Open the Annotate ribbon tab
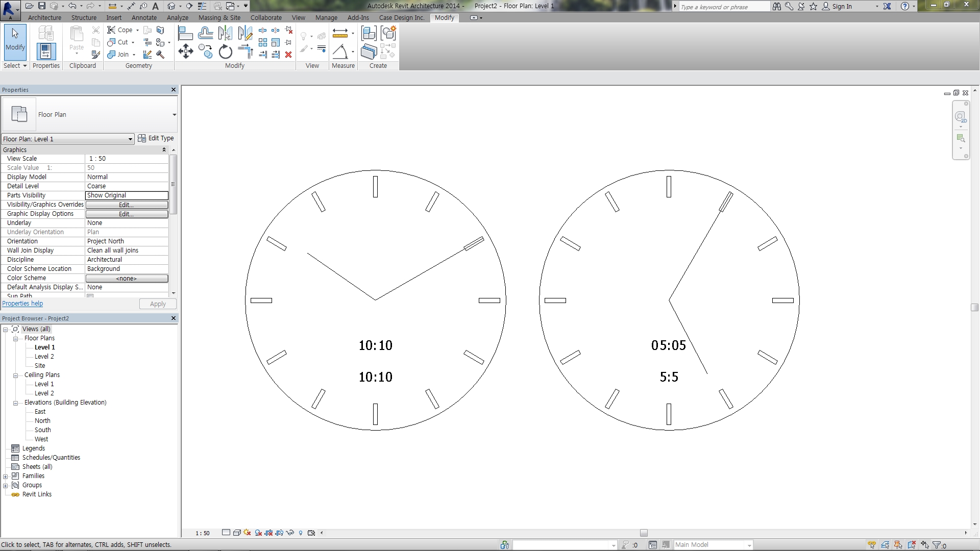This screenshot has width=980, height=551. click(144, 17)
